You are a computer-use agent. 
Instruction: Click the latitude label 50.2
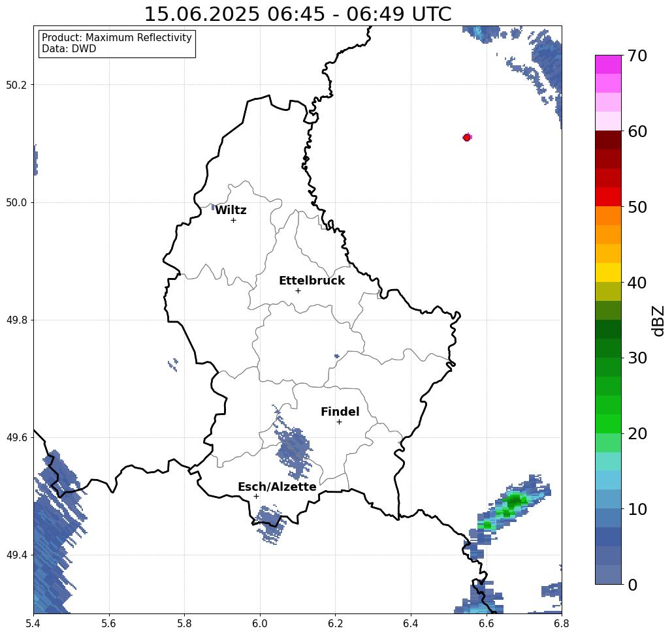click(16, 85)
